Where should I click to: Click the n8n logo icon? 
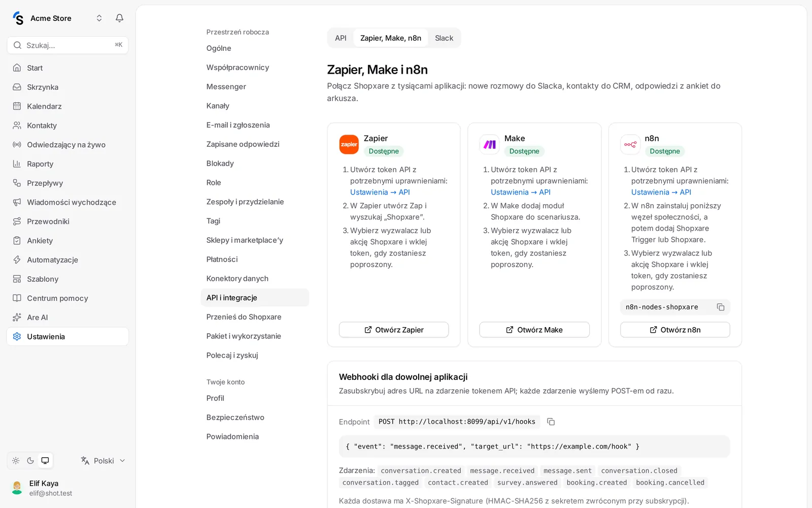click(x=630, y=144)
